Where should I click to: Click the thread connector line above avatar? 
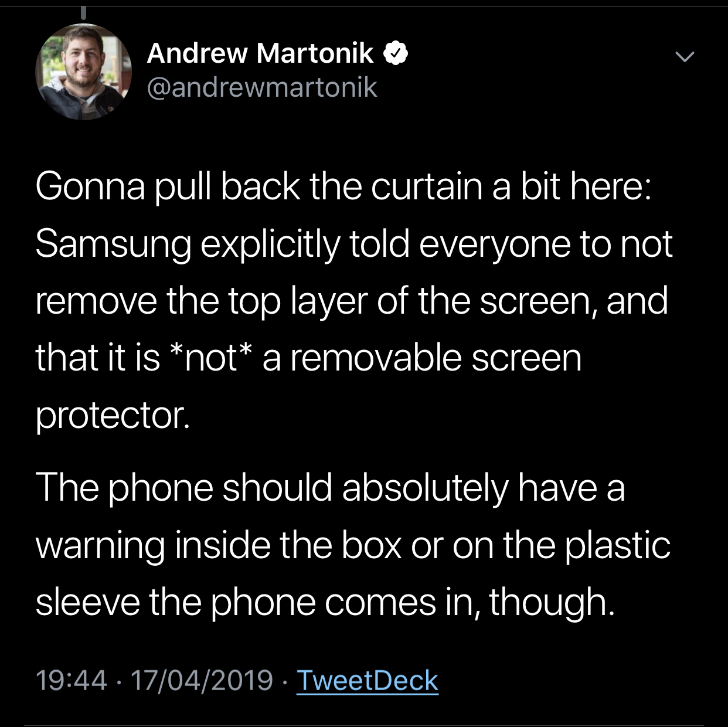(84, 12)
